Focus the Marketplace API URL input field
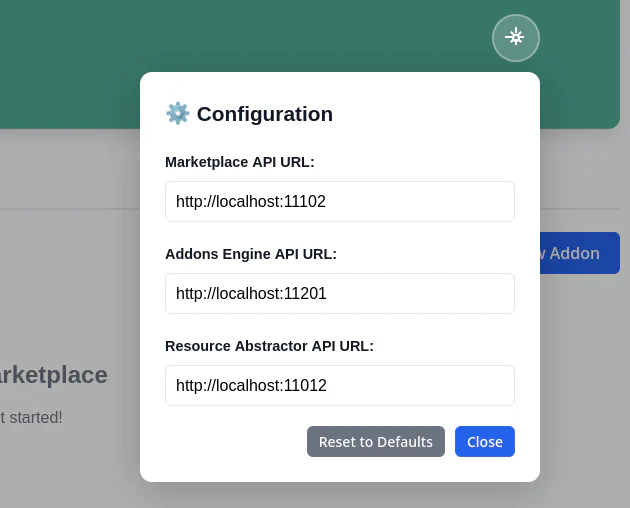 (x=339, y=201)
